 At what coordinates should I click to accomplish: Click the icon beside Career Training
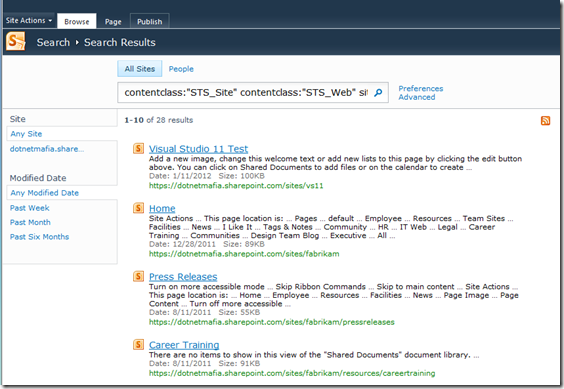[138, 344]
